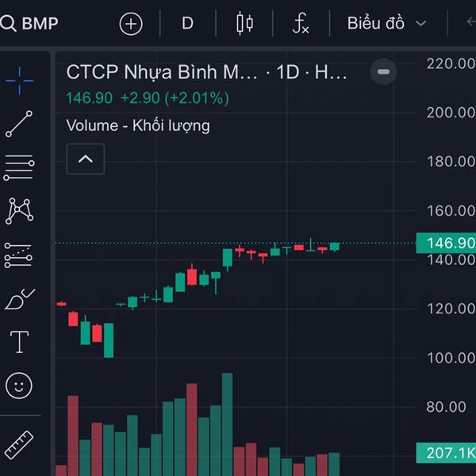Expand the Biểu đồ dropdown
This screenshot has height=476, width=476.
tap(387, 23)
